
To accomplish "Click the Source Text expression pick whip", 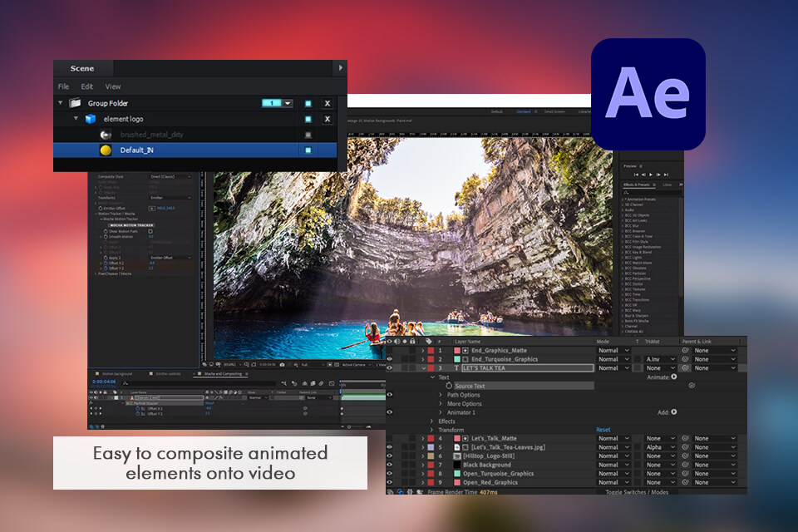I will tap(692, 386).
